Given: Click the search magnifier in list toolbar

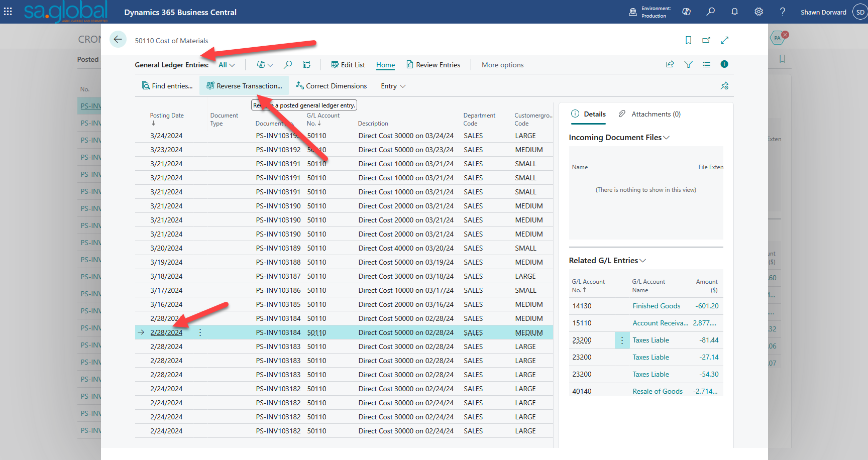Looking at the screenshot, I should pyautogui.click(x=288, y=65).
